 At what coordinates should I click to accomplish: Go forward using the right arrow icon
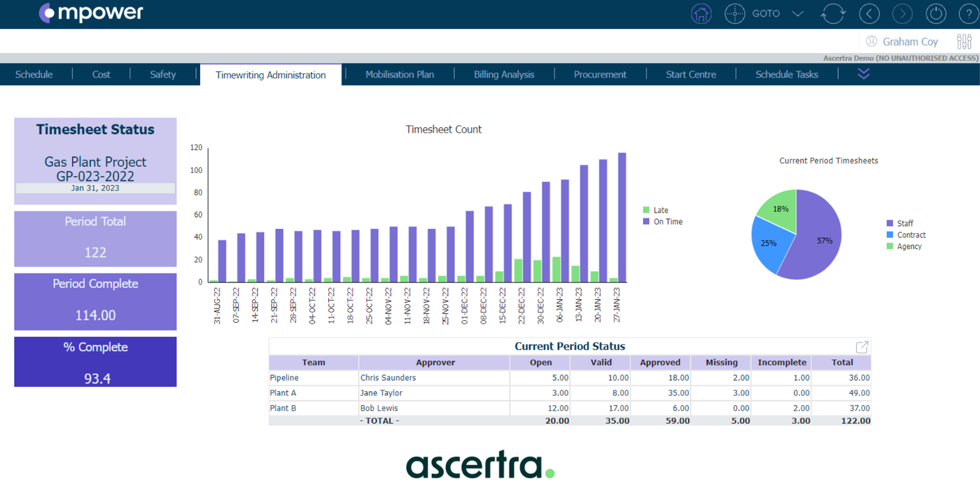[902, 14]
